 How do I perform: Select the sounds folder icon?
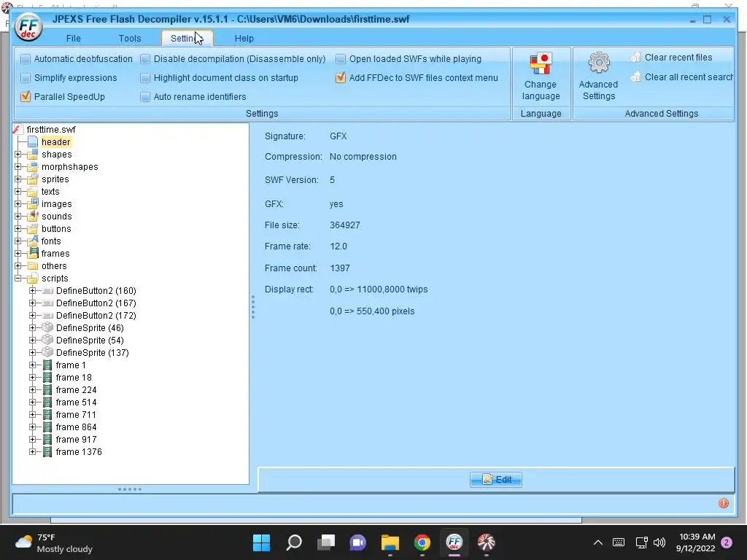pyautogui.click(x=32, y=216)
